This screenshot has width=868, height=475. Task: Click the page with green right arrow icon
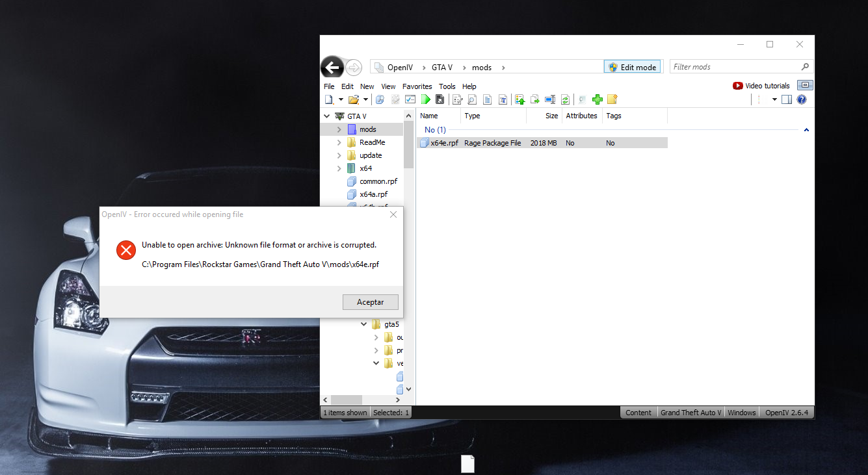535,99
